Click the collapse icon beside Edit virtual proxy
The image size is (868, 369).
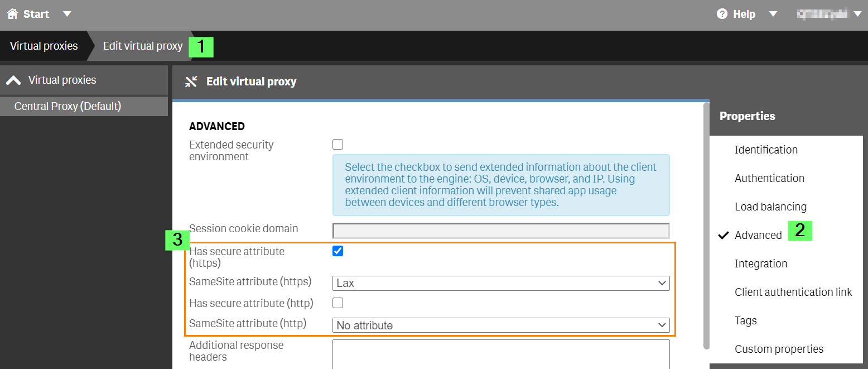coord(191,82)
